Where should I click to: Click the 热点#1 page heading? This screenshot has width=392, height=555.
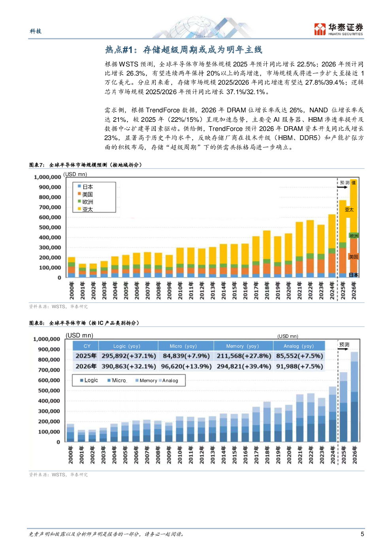click(x=183, y=50)
